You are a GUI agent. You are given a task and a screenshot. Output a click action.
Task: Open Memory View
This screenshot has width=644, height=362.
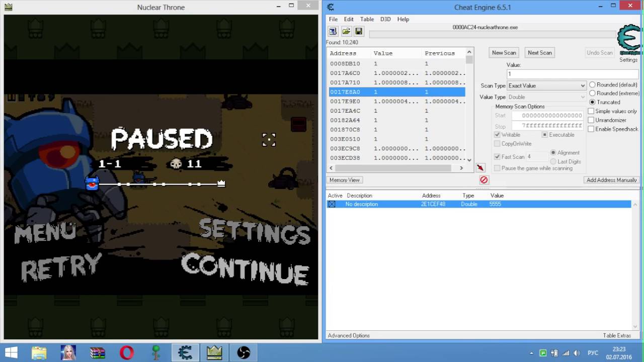coord(345,180)
